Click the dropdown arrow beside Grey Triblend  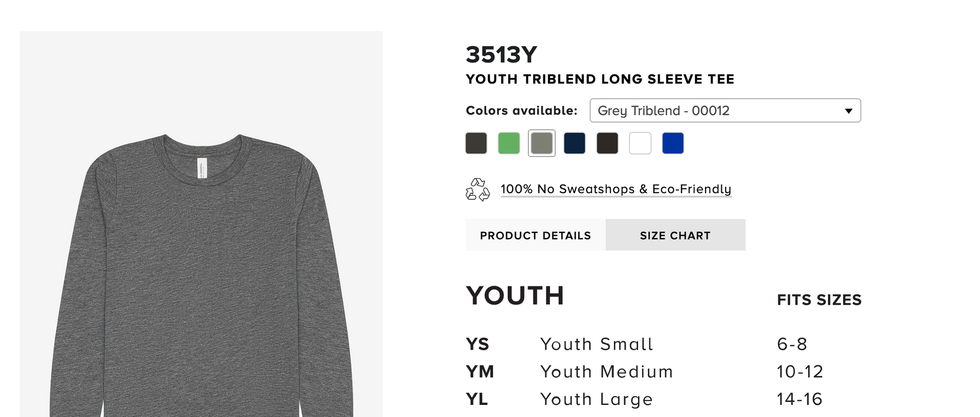tap(849, 111)
